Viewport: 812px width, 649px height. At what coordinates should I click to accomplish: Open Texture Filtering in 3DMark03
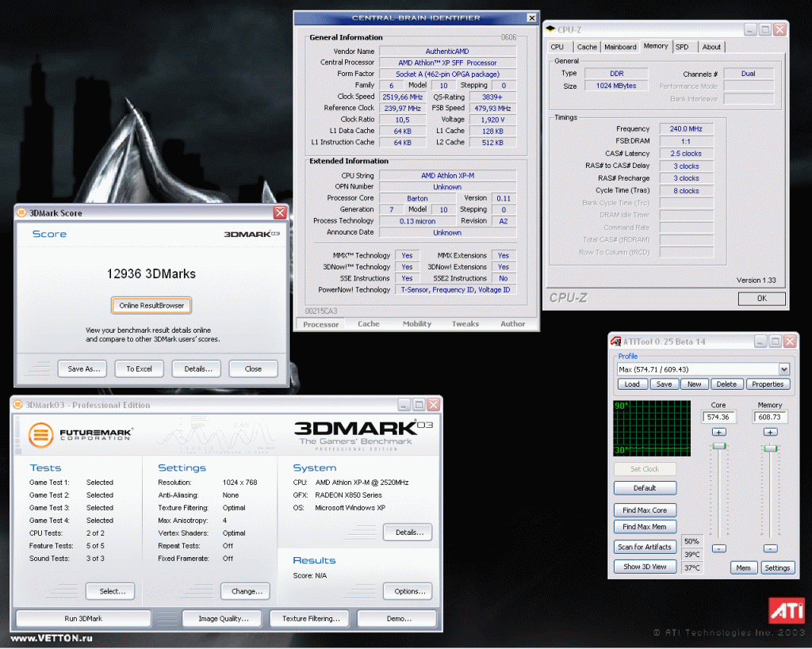(311, 618)
